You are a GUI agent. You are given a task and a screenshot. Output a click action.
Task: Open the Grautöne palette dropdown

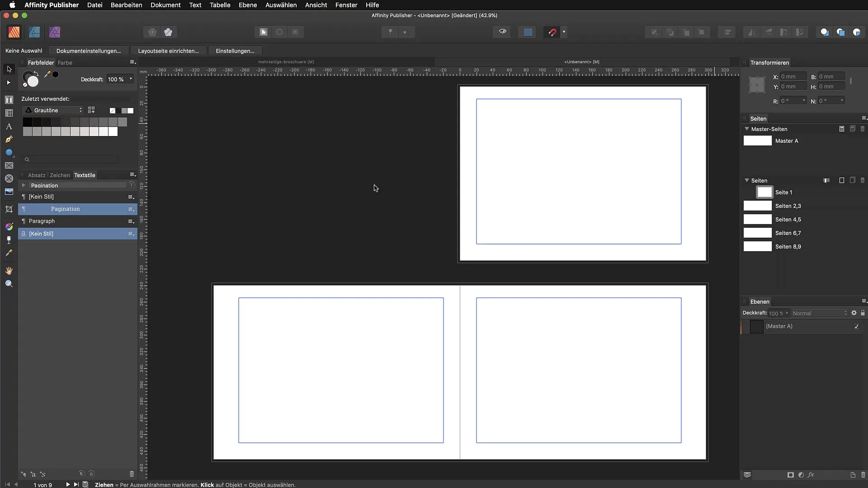[x=53, y=110]
